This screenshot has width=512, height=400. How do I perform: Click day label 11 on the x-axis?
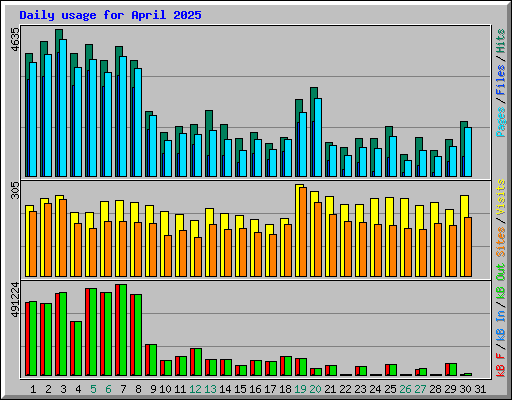tap(180, 389)
